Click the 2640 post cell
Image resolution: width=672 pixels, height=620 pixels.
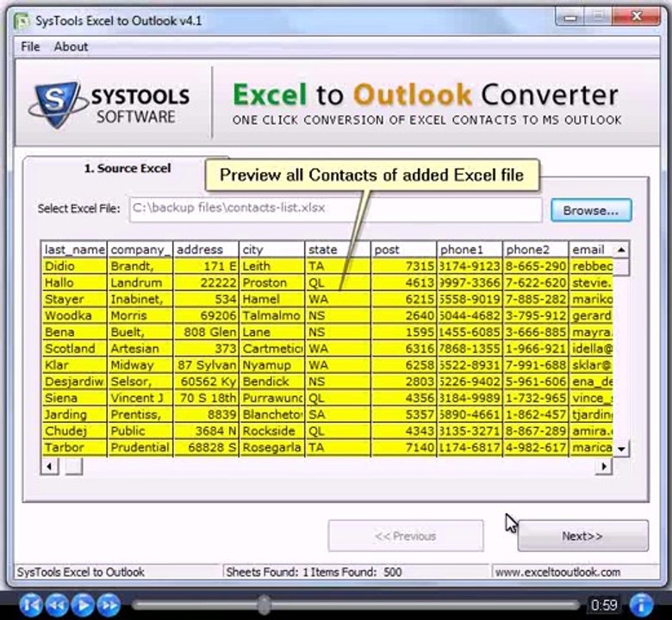coord(404,316)
